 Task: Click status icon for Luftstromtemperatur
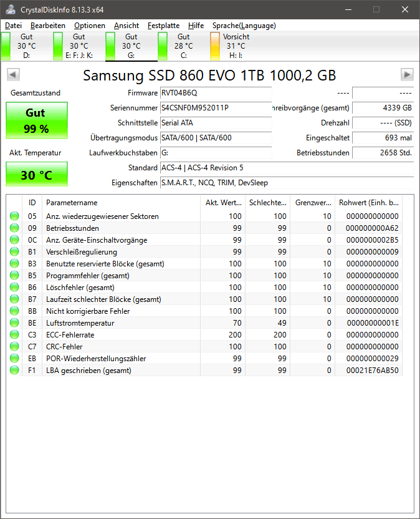(14, 323)
